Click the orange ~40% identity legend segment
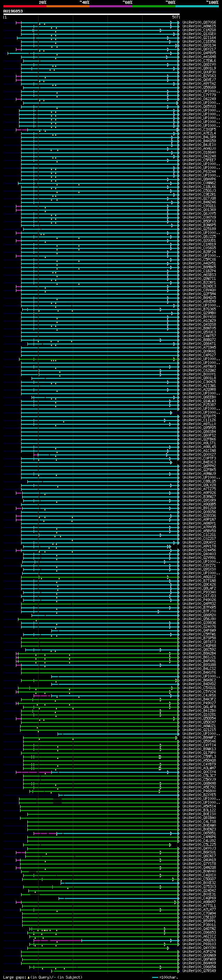Image resolution: width=222 pixels, height=980 pixels. 68,6
